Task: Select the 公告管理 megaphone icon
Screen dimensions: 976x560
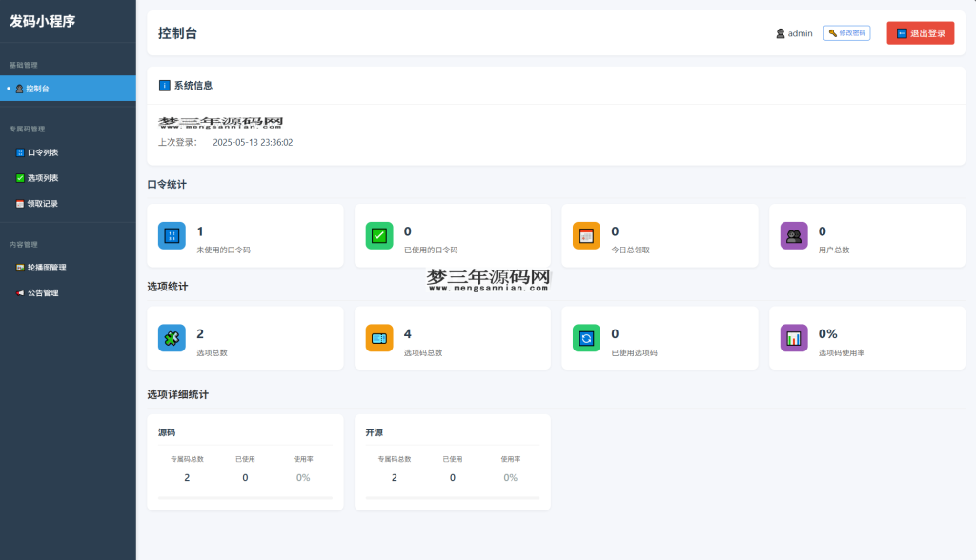Action: 20,292
